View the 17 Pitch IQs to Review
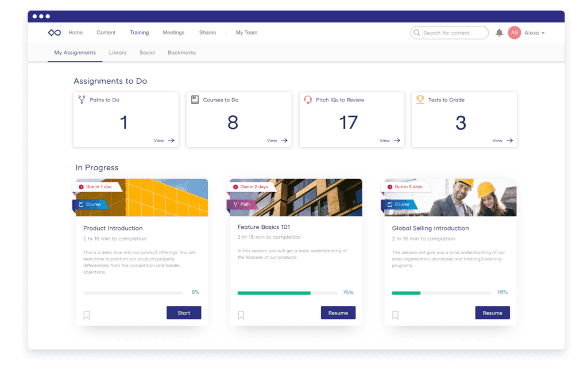Screen dimensions: 588x378 (x=390, y=141)
